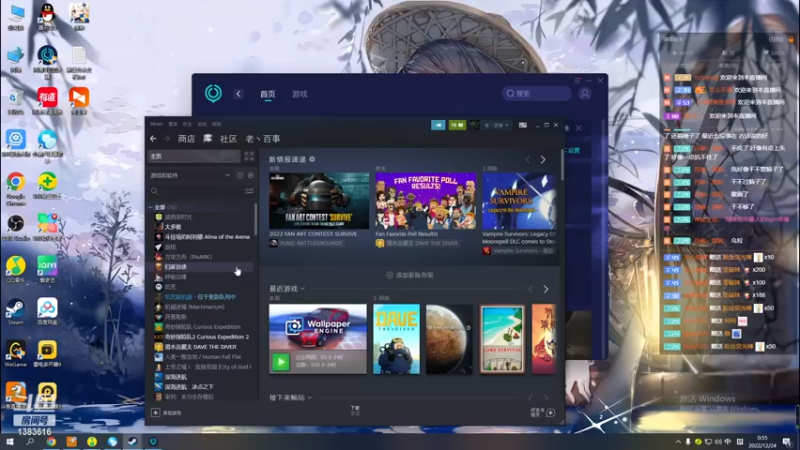The image size is (800, 450).
Task: Click the Big Picture mode icon
Action: [523, 125]
